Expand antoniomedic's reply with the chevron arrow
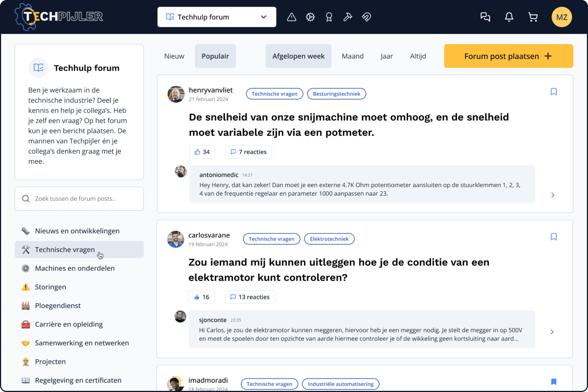588x392 pixels. click(x=553, y=195)
